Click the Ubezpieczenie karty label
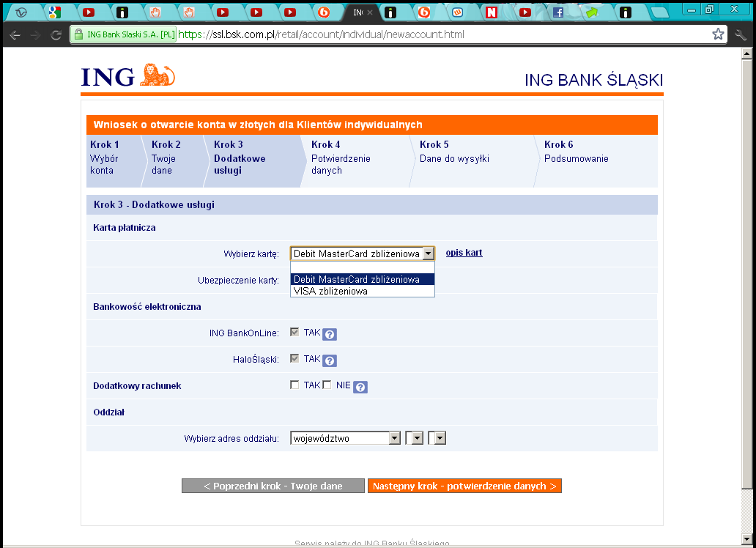756x548 pixels. [x=238, y=281]
